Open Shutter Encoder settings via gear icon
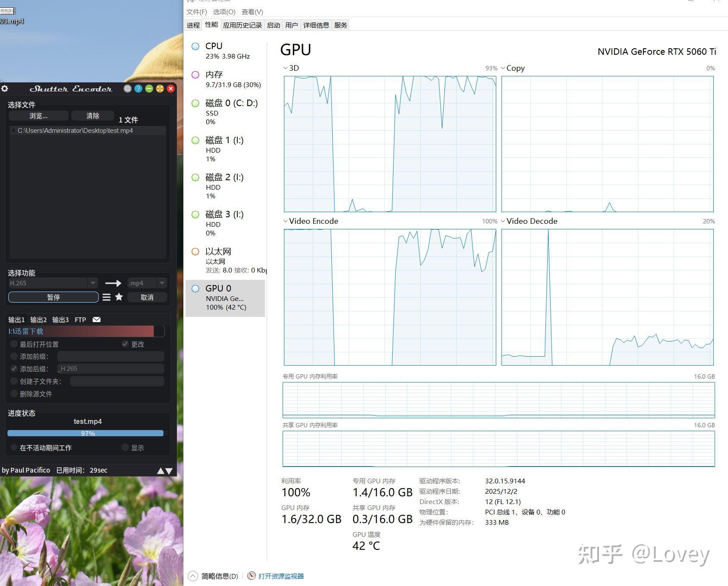Image resolution: width=728 pixels, height=586 pixels. click(5, 88)
